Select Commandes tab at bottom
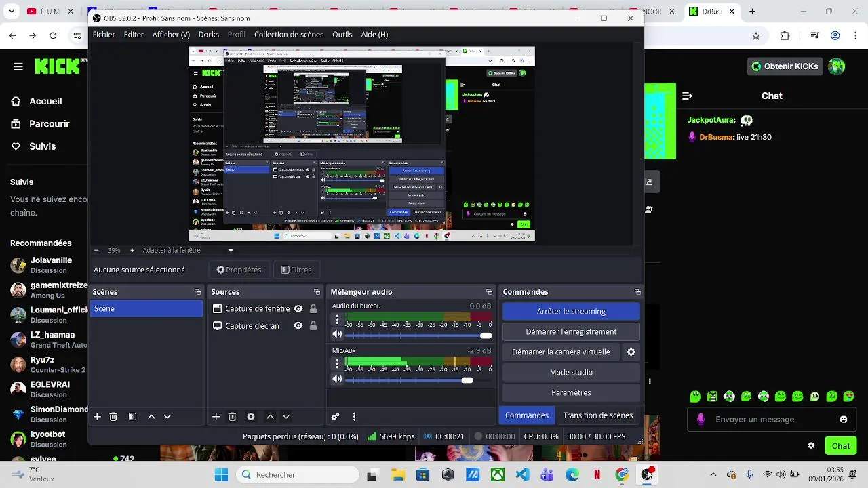 point(527,415)
